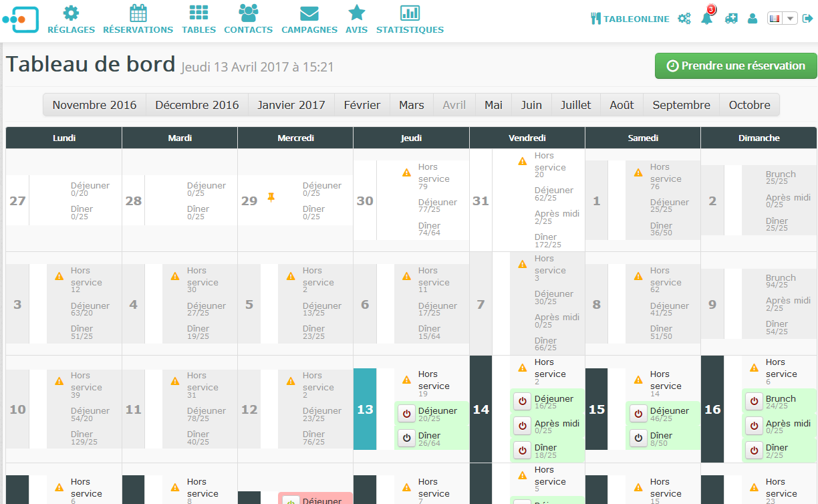Click Brunch 94/25 on day 9
The image size is (818, 504).
[x=781, y=281]
